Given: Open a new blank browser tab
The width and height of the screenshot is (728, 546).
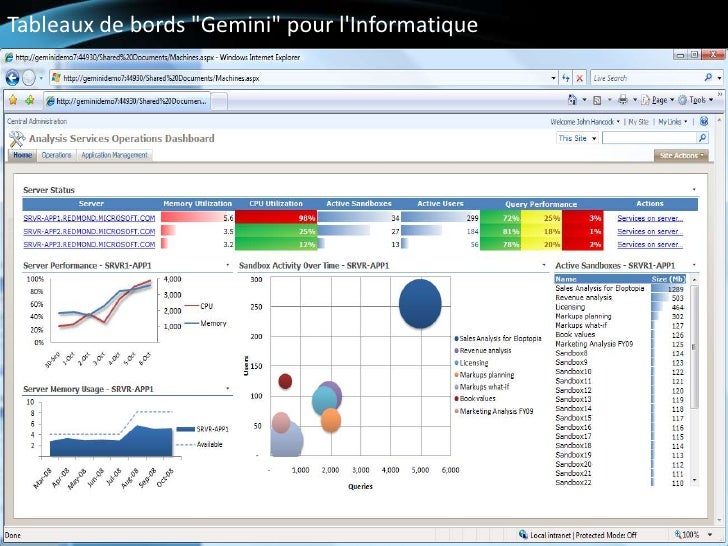Looking at the screenshot, I should pos(219,101).
